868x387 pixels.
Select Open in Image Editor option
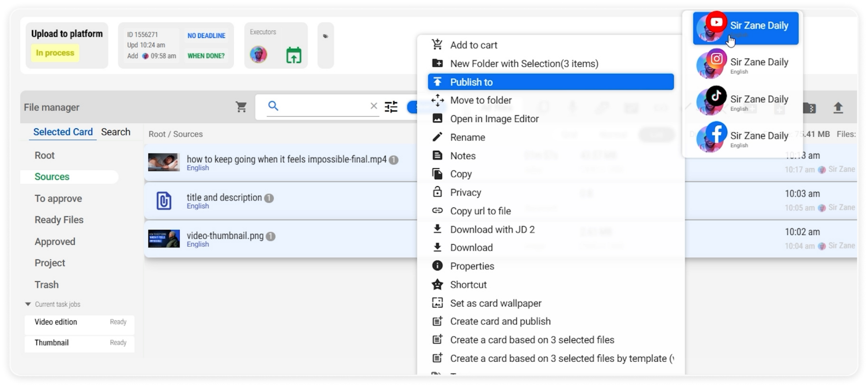[494, 119]
